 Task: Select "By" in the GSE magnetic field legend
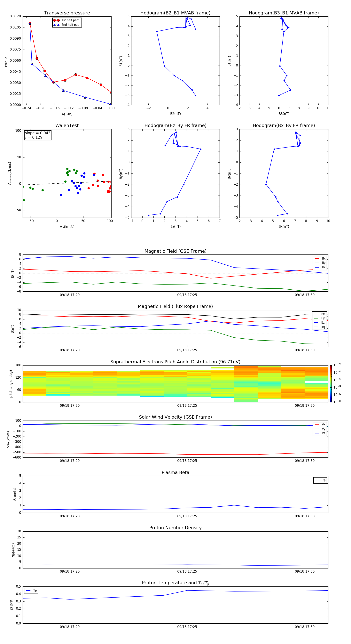pos(320,263)
